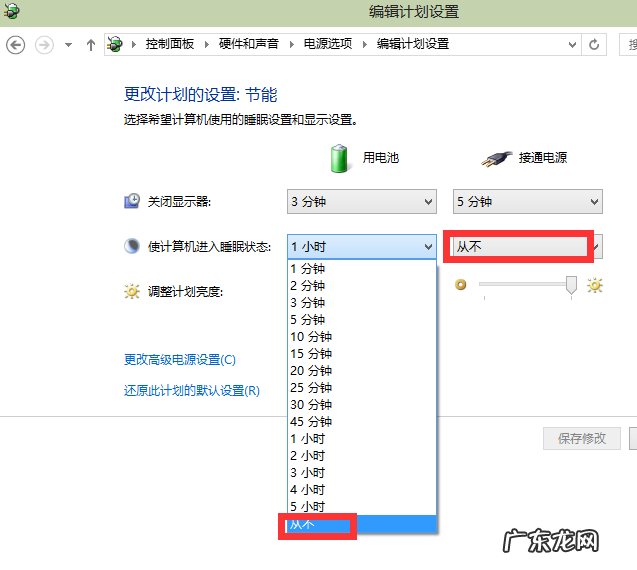This screenshot has width=637, height=570.
Task: Select 45 分钟 option
Action: pyautogui.click(x=362, y=422)
